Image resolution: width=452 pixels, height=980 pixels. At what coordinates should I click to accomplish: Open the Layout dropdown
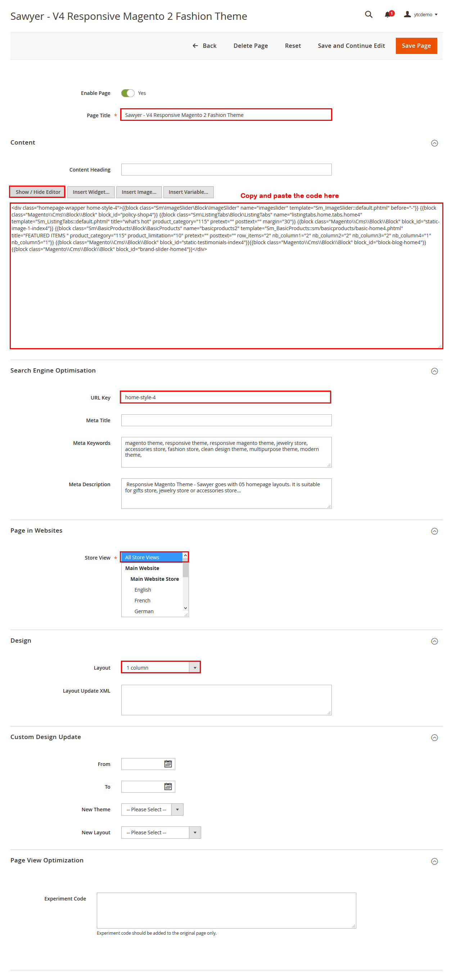pos(161,667)
